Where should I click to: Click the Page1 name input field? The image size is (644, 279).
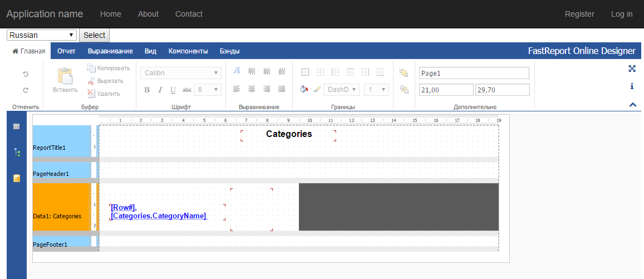click(474, 73)
